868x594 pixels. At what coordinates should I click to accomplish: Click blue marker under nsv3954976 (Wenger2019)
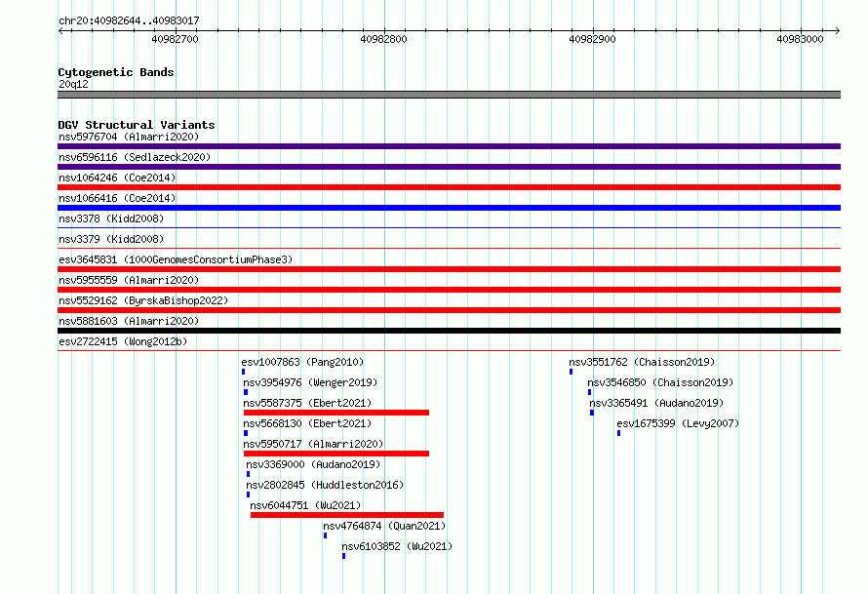246,392
